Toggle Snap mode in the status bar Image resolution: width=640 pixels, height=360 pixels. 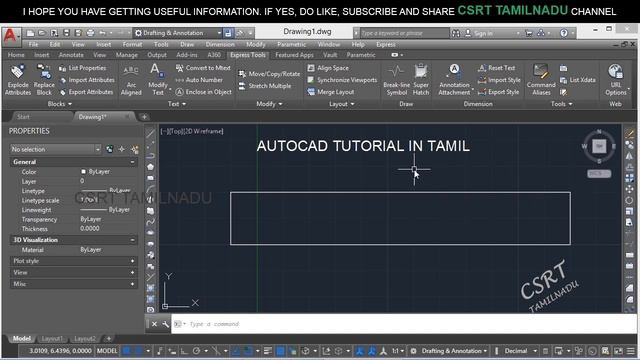point(138,351)
